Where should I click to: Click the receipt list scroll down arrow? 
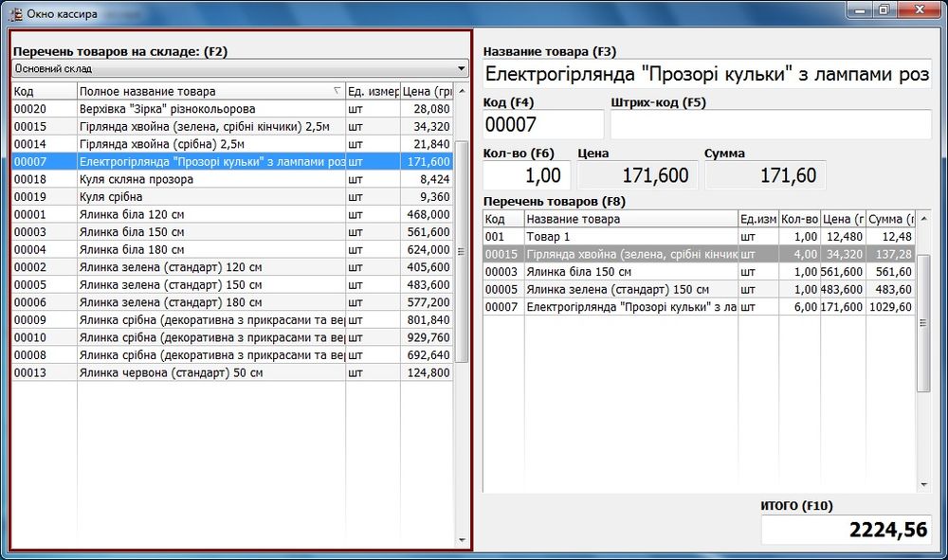coord(923,484)
